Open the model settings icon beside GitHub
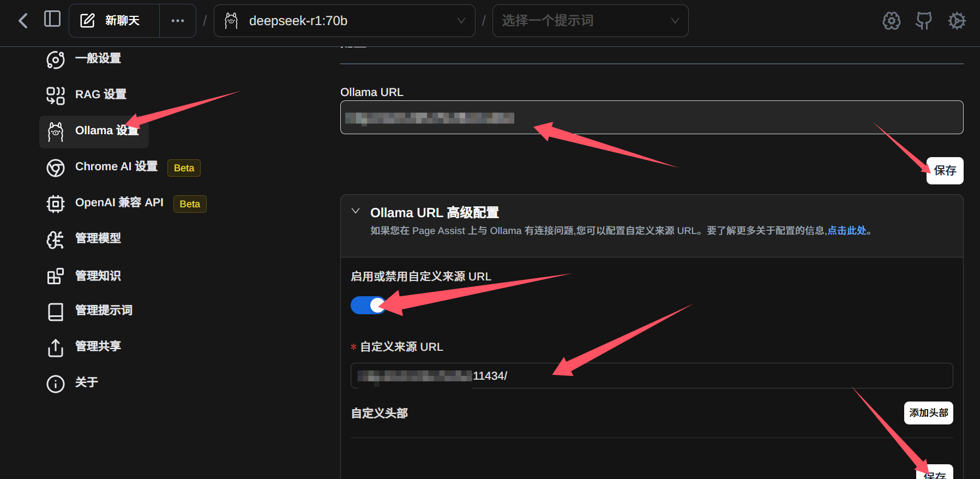980x479 pixels. pyautogui.click(x=892, y=21)
